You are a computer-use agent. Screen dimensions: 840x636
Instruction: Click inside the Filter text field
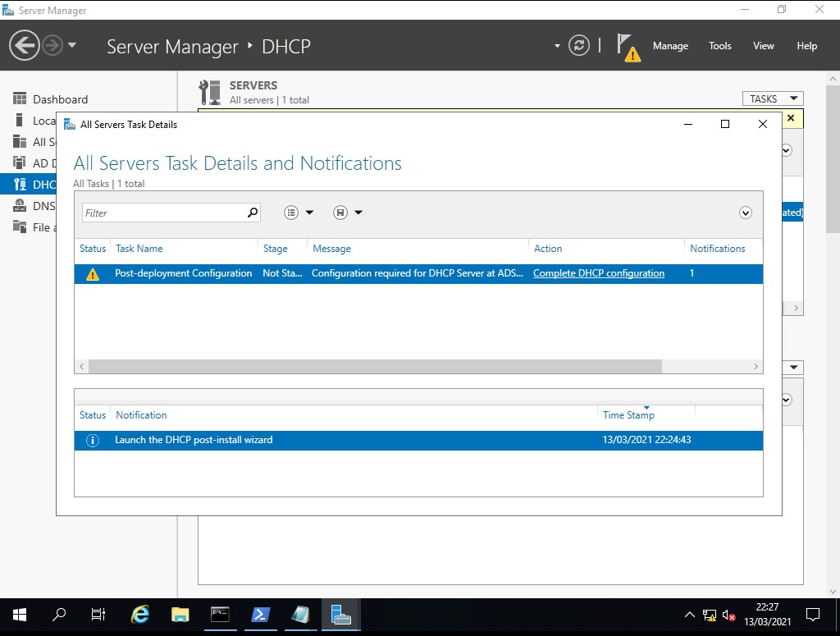(162, 213)
